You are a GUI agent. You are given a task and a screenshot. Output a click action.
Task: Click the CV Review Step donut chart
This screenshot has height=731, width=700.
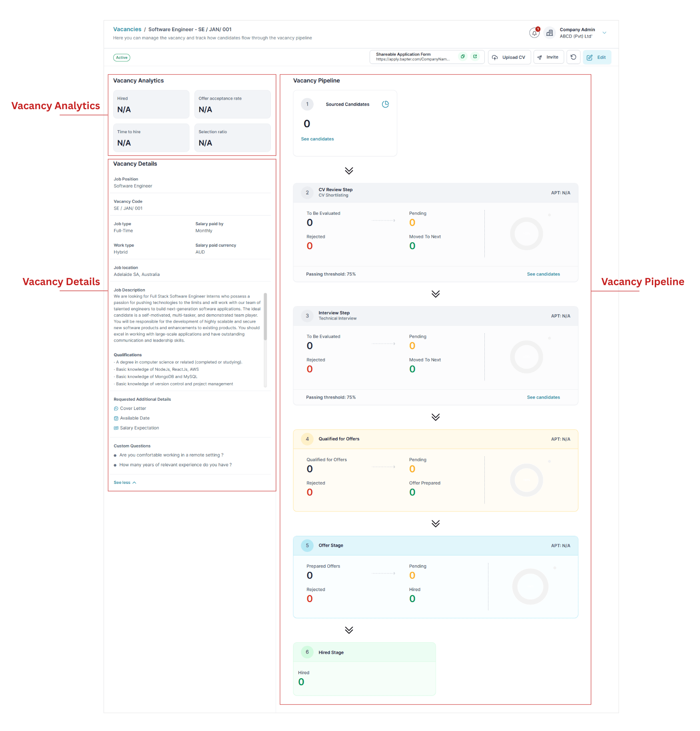tap(526, 234)
